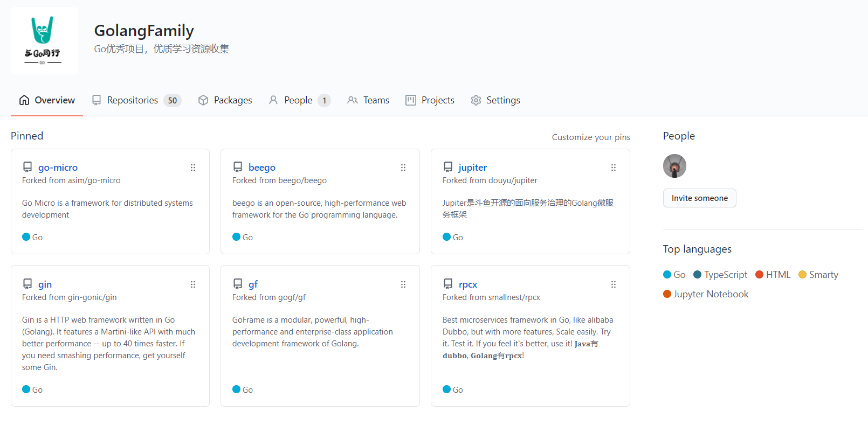Click the drag handle on beego card
Screen dimensions: 868x425
403,168
